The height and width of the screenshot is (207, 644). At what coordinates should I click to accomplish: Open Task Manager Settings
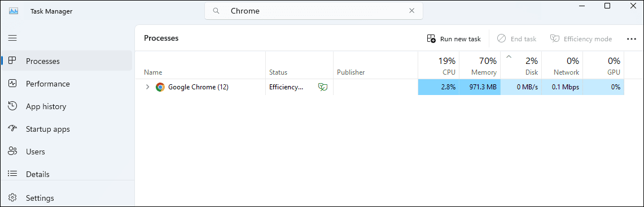click(x=67, y=198)
